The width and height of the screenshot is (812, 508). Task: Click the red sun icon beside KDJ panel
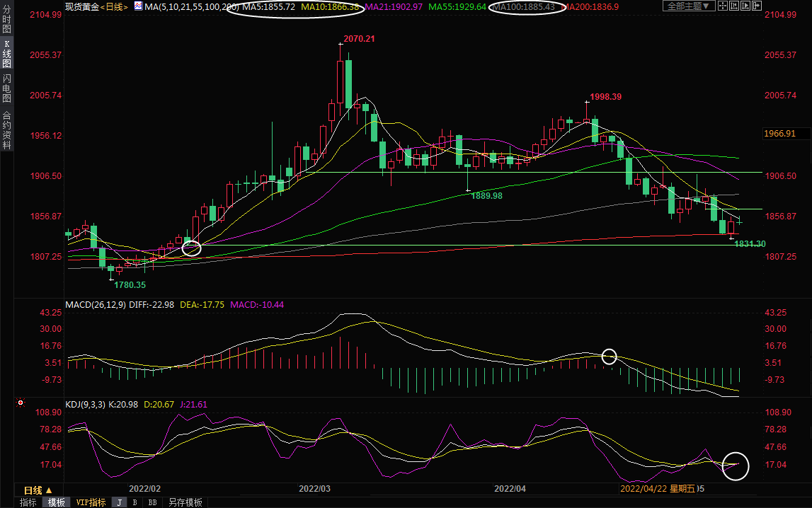(21, 403)
